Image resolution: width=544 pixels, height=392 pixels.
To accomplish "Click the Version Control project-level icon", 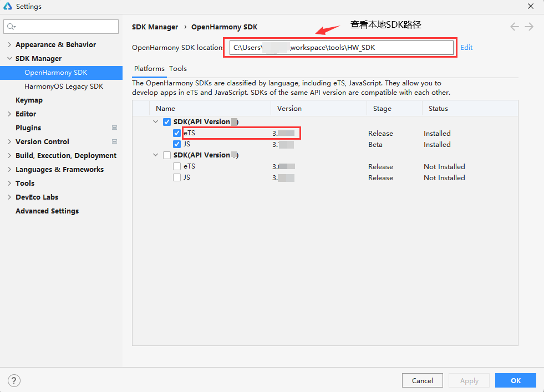I will (114, 142).
